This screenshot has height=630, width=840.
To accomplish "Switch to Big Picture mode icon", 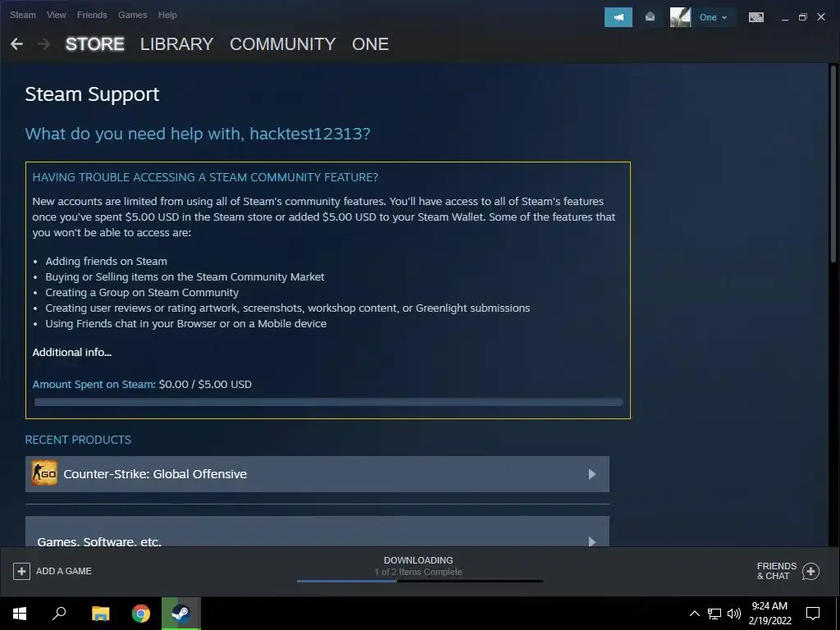I will [x=756, y=17].
